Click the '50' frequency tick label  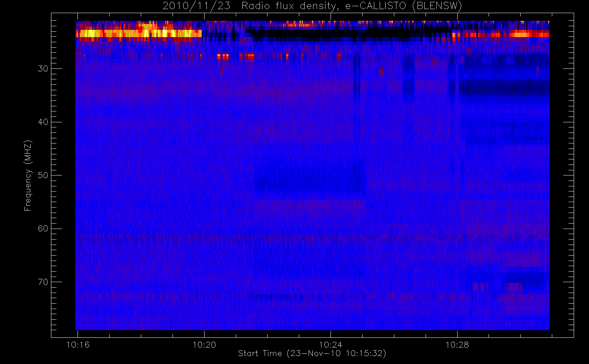coord(43,175)
